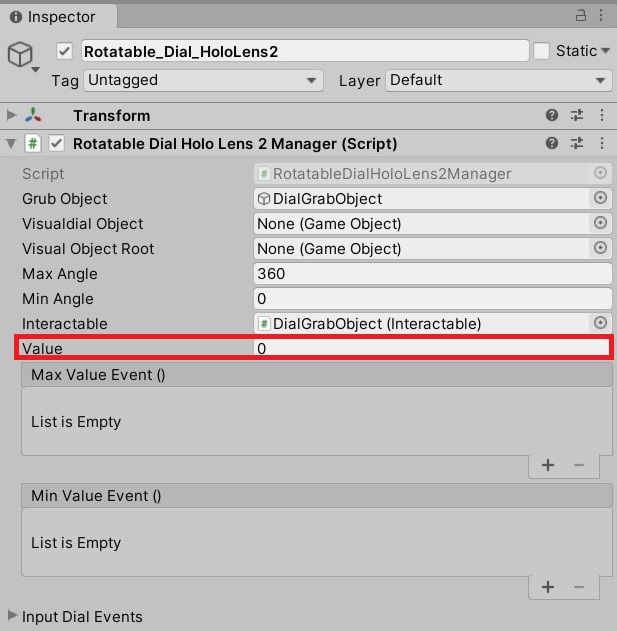Click the Inspector info icon
This screenshot has width=617, height=631.
(16, 17)
